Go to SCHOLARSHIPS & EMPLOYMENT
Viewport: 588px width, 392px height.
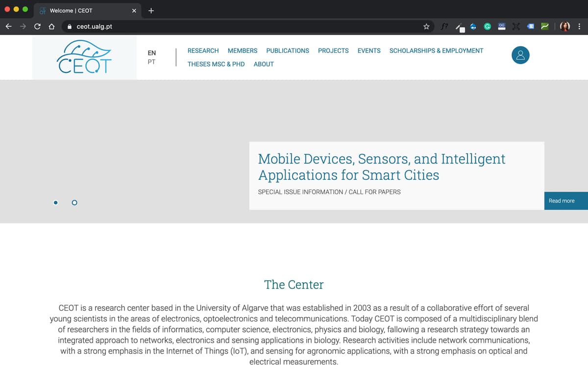point(436,50)
